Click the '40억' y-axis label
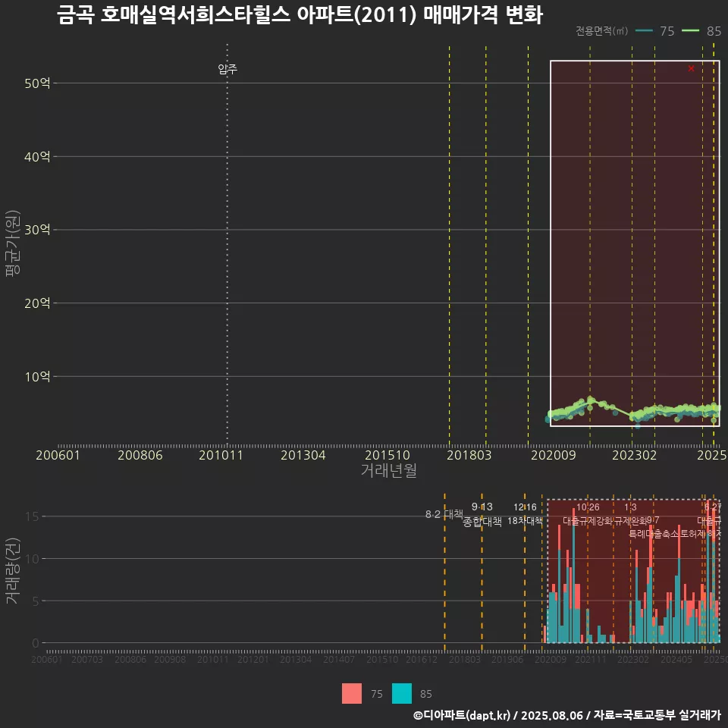Viewport: 728px width, 728px height. 37,157
